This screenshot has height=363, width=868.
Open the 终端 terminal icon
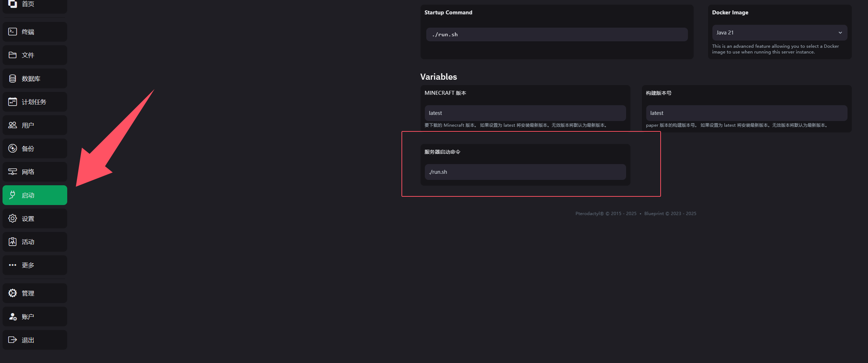(13, 32)
